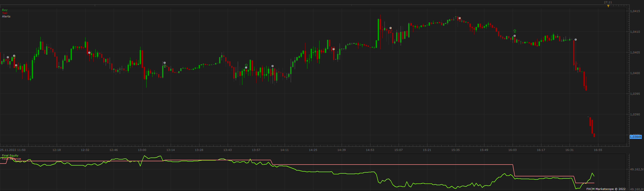Select the Sell legend label
Image resolution: width=644 pixels, height=191 pixels.
pyautogui.click(x=5, y=13)
